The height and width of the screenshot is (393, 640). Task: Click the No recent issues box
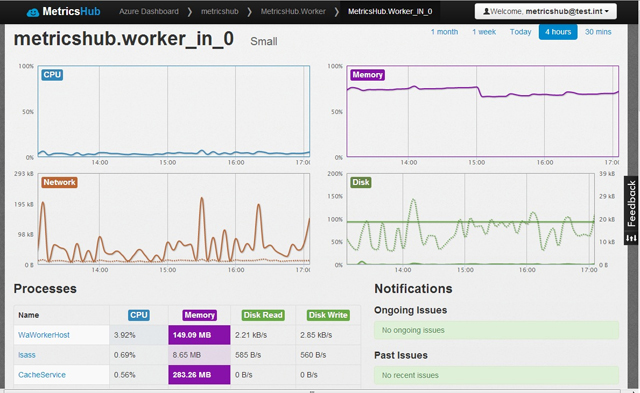click(x=496, y=375)
